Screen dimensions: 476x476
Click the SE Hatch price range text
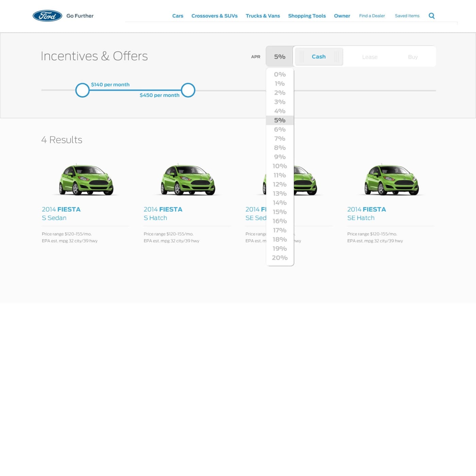(372, 234)
